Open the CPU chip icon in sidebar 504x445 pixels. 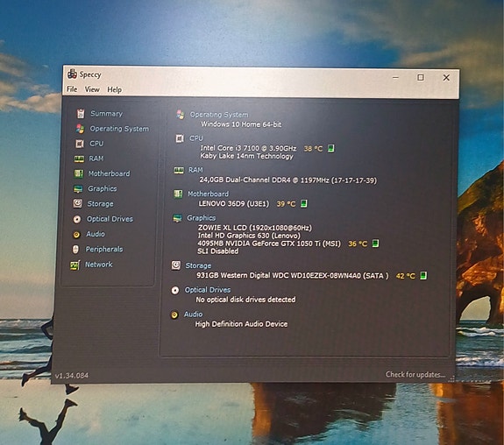pyautogui.click(x=80, y=144)
